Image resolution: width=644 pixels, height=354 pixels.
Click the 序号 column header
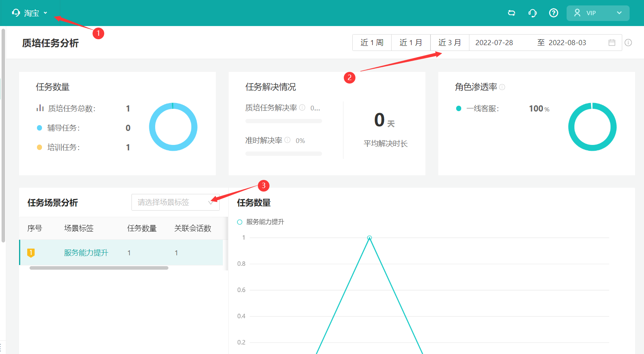pyautogui.click(x=35, y=228)
